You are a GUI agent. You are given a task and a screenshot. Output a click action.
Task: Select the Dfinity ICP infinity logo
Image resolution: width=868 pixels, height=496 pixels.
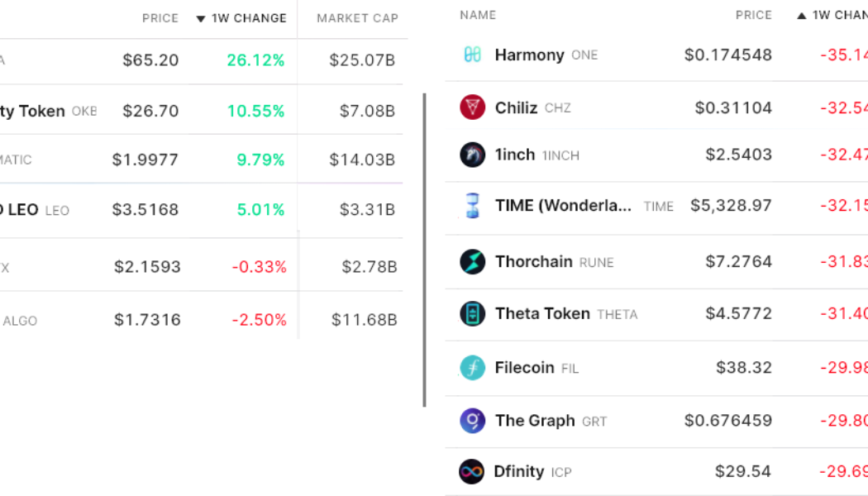point(472,471)
